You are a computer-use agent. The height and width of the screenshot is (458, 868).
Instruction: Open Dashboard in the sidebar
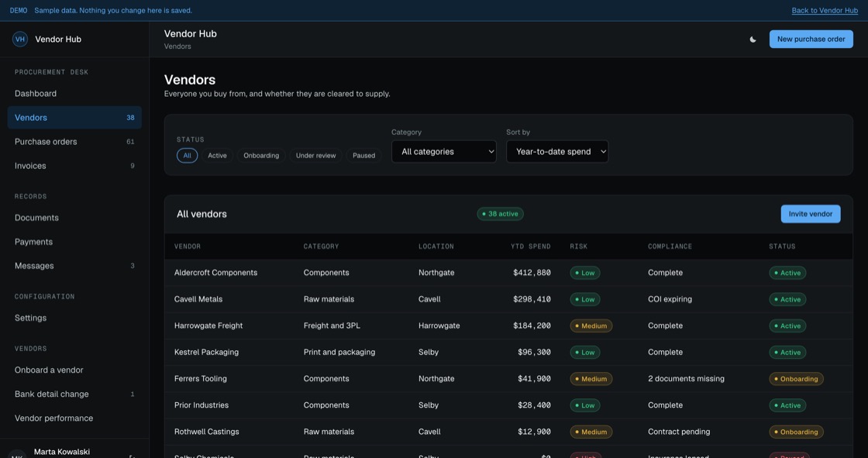point(74,94)
